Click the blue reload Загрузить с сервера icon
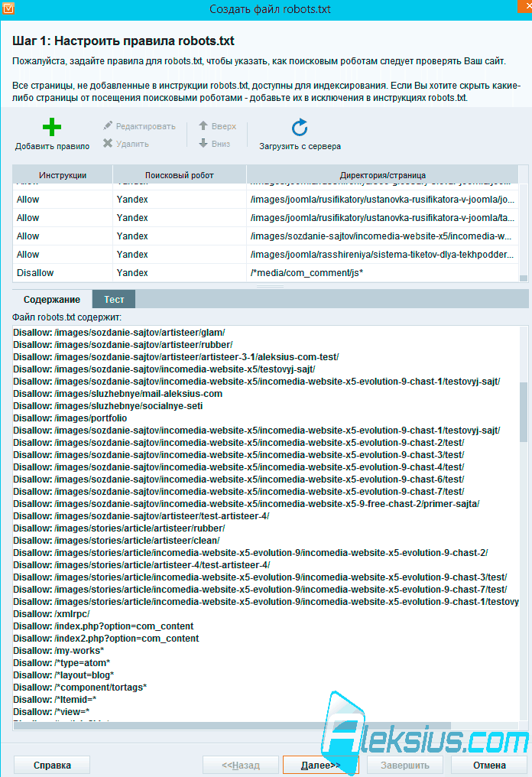 [300, 128]
